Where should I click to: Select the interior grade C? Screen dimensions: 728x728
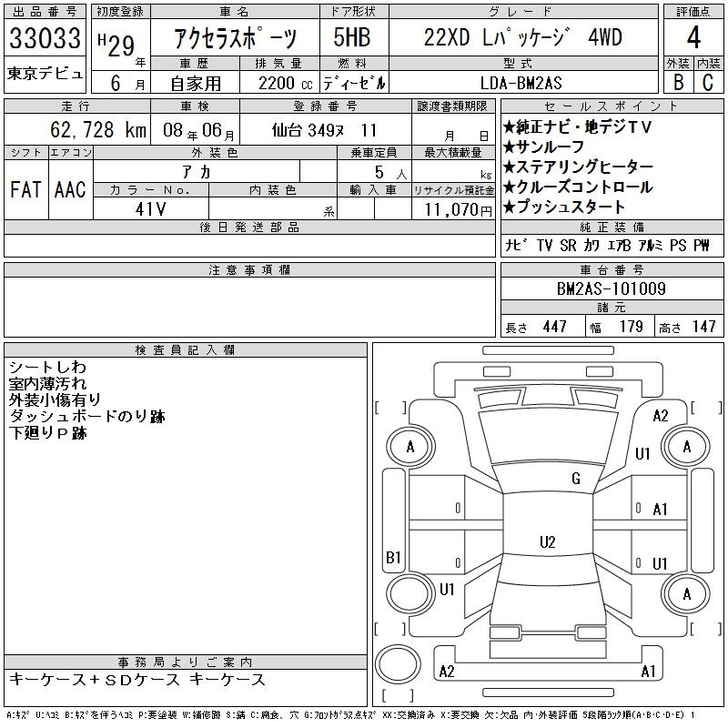click(x=708, y=83)
